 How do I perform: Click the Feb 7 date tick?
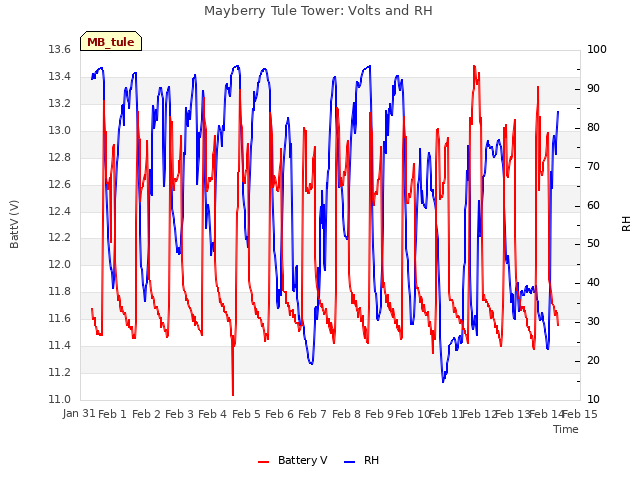(x=313, y=414)
